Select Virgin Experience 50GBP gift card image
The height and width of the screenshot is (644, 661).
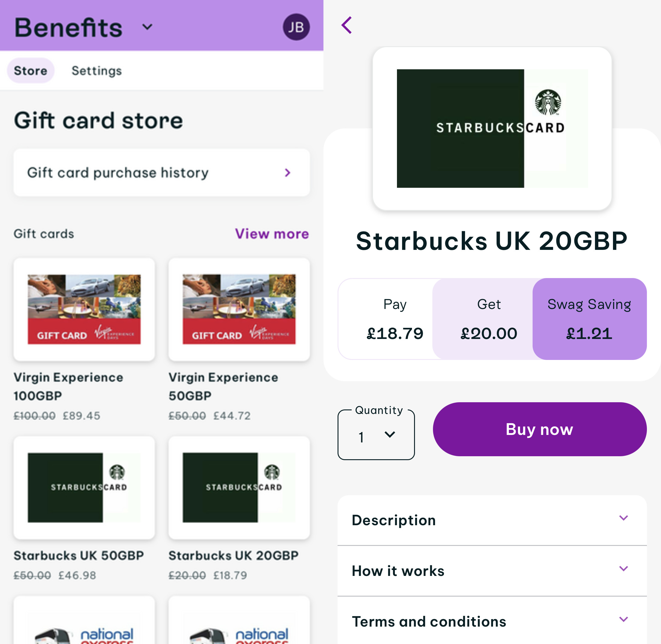point(239,310)
